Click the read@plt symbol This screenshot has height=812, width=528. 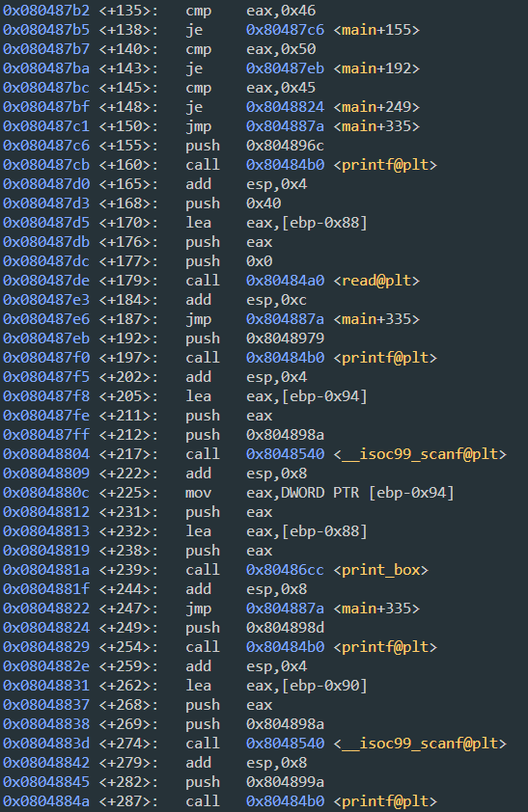[x=376, y=281]
